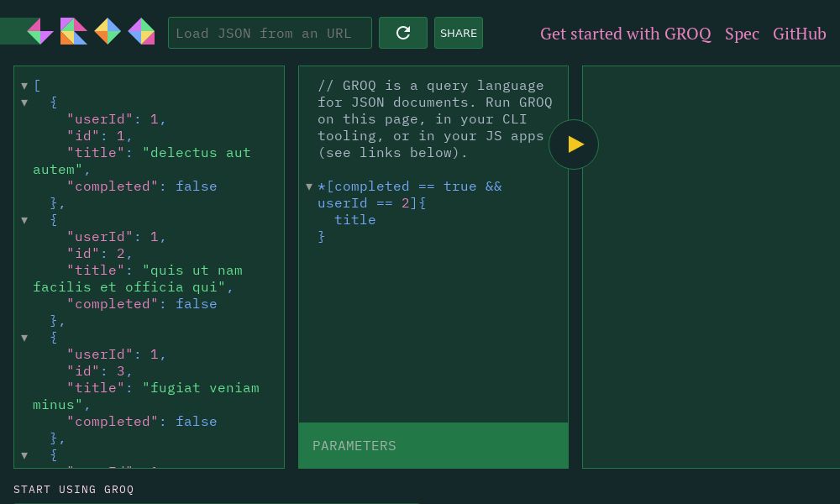Viewport: 840px width, 504px height.
Task: Click the third diamond-shaped logo icon
Action: pos(107,31)
